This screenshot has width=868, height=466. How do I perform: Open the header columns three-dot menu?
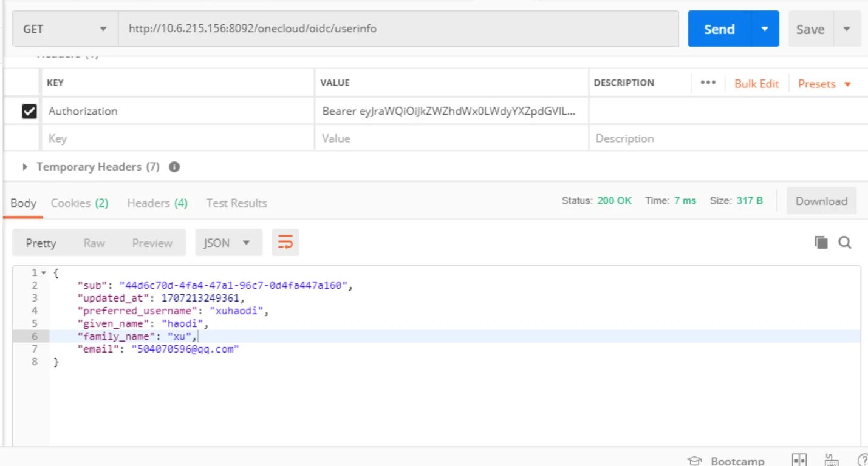[x=708, y=83]
